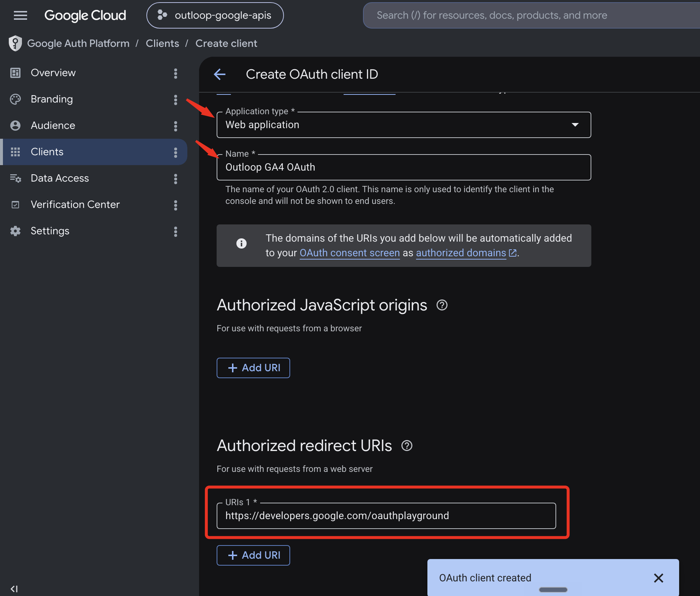Click the Clients grid icon
Viewport: 700px width, 596px height.
(x=15, y=152)
